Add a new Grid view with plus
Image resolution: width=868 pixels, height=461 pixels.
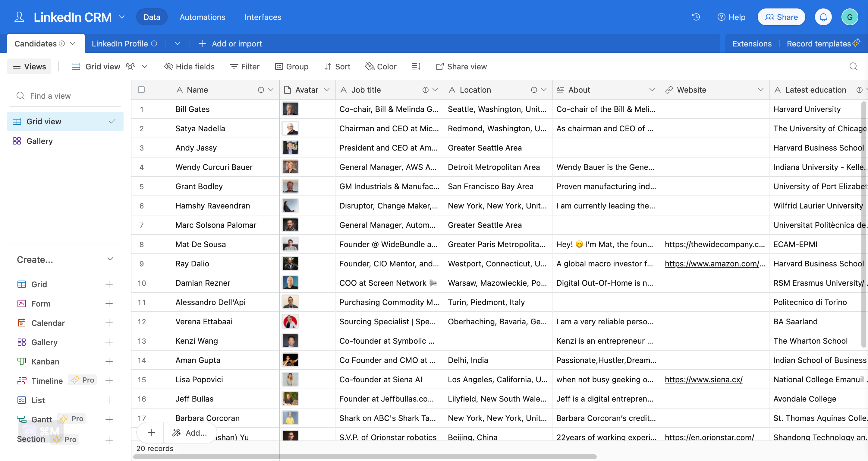click(x=109, y=284)
